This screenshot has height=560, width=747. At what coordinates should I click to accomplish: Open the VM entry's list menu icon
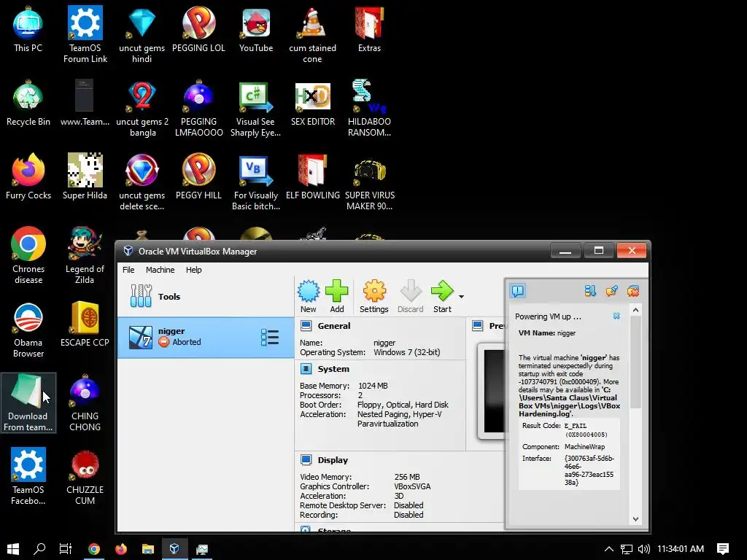(x=270, y=337)
